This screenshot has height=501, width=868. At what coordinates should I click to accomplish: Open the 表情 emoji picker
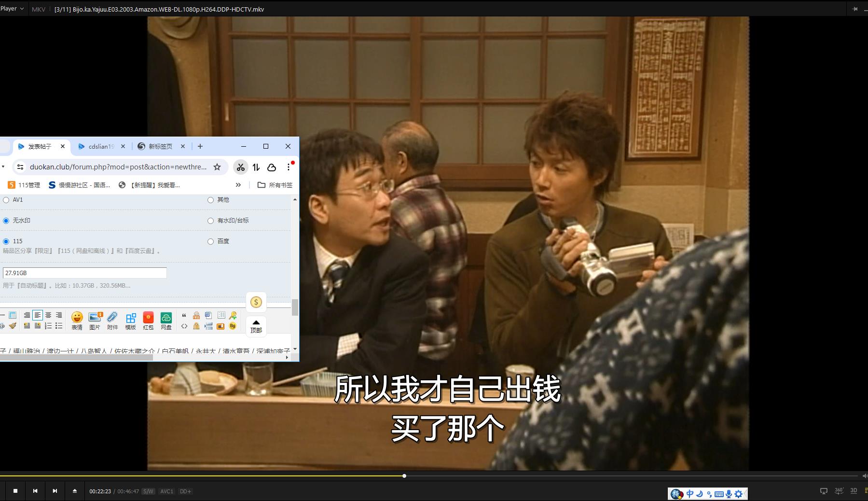(x=77, y=320)
